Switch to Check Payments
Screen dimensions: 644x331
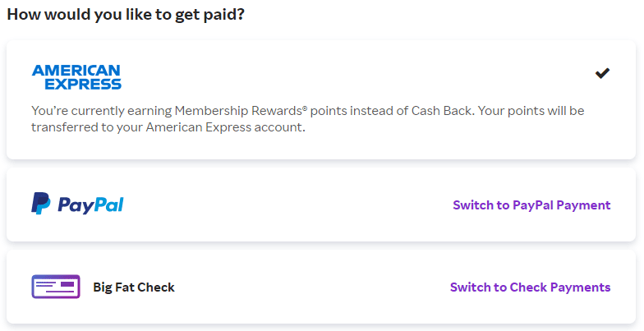(530, 287)
